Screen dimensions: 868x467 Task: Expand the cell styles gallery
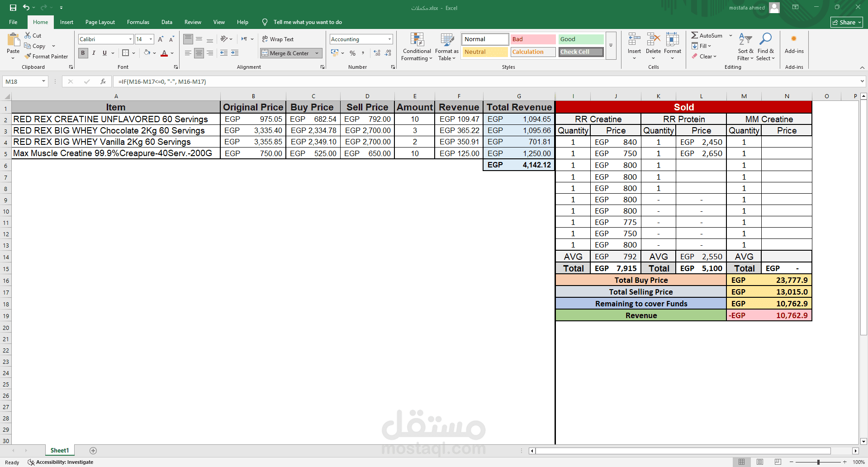[x=611, y=46]
